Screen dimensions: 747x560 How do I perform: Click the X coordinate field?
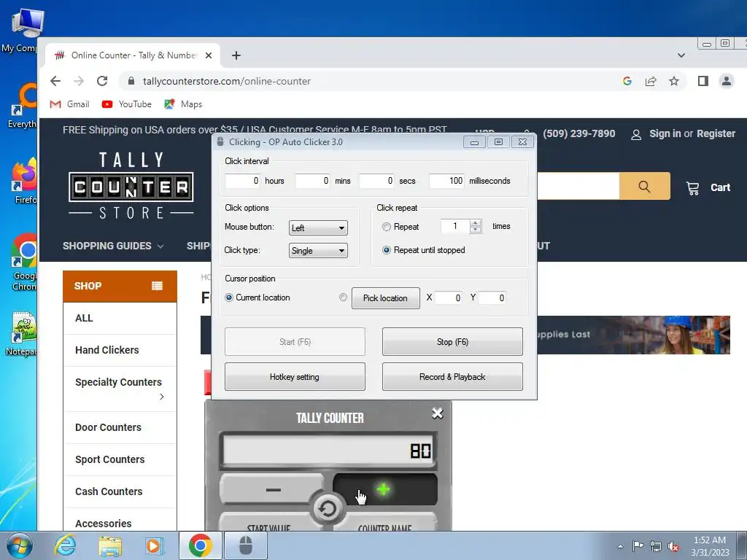448,298
